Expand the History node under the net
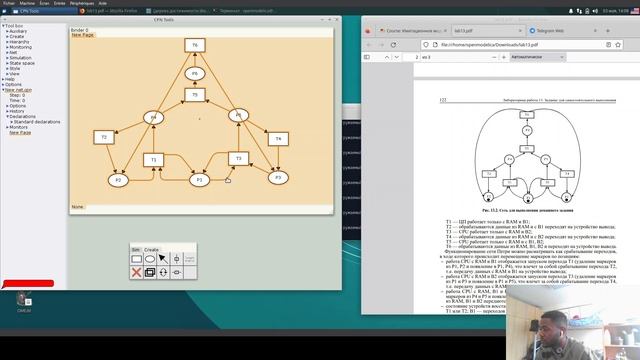The image size is (640, 360). 7,111
